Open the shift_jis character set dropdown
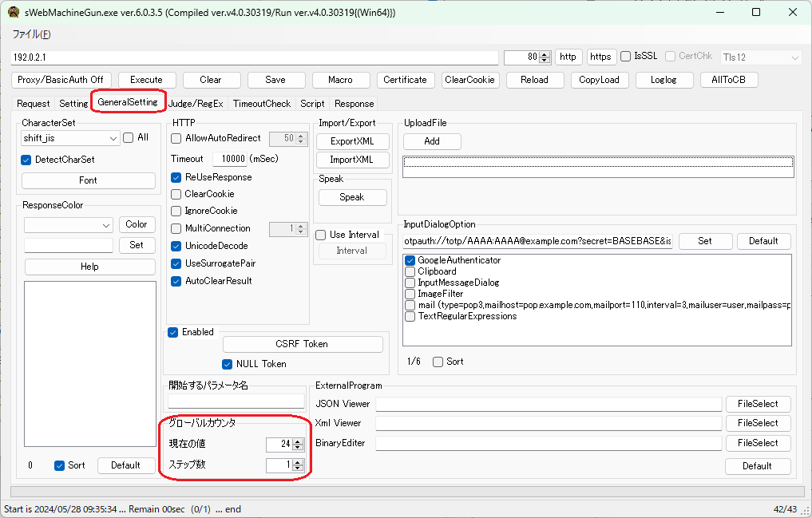Screen dimensions: 812x518 70,138
